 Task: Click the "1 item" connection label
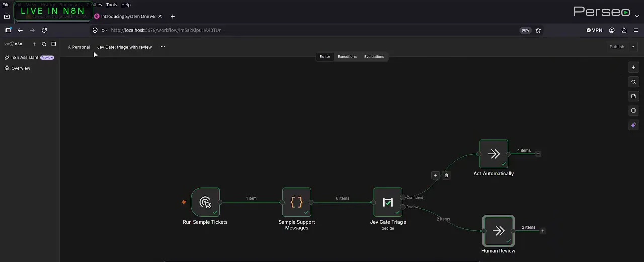tap(251, 198)
